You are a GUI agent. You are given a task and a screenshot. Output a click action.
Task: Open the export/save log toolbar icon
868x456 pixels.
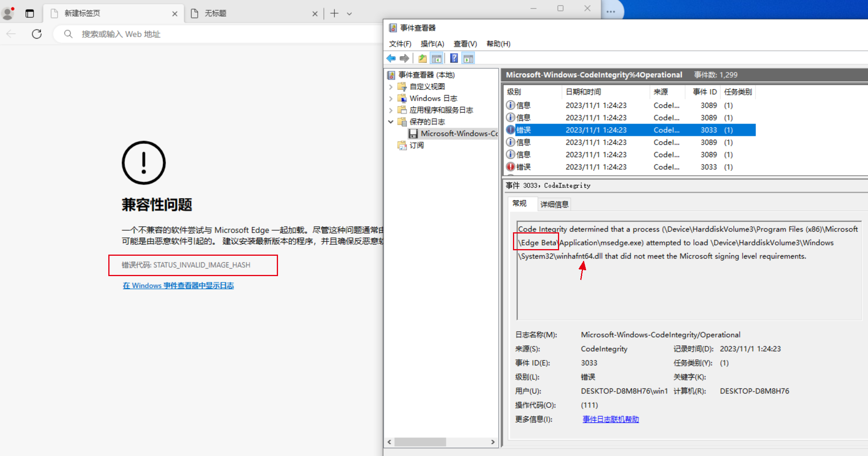(422, 58)
